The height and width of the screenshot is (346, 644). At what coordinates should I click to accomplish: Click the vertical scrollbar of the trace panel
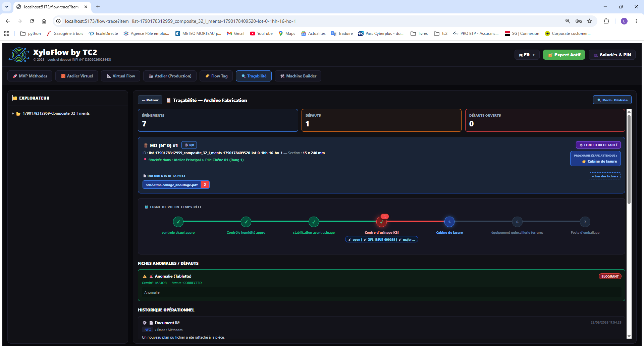[629, 160]
